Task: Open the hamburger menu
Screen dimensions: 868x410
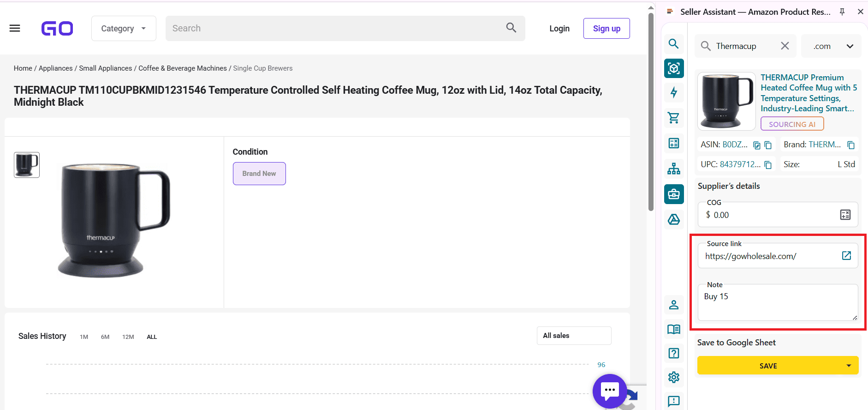Action: click(x=14, y=28)
